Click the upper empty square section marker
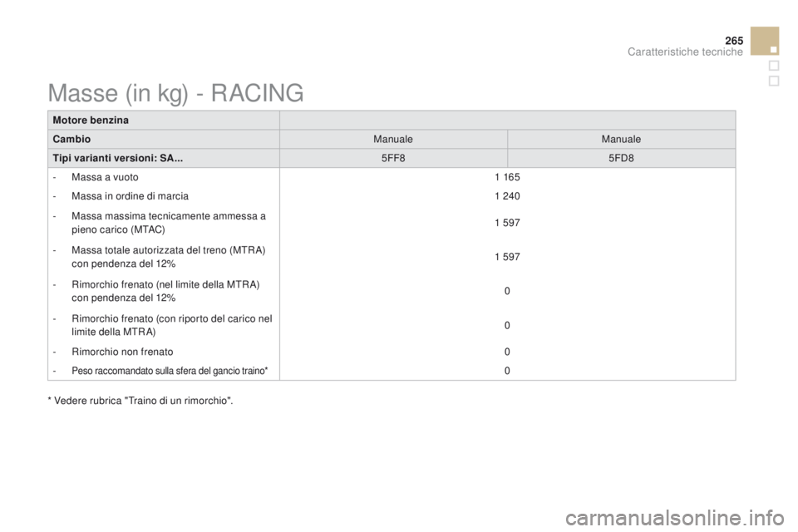 (774, 66)
